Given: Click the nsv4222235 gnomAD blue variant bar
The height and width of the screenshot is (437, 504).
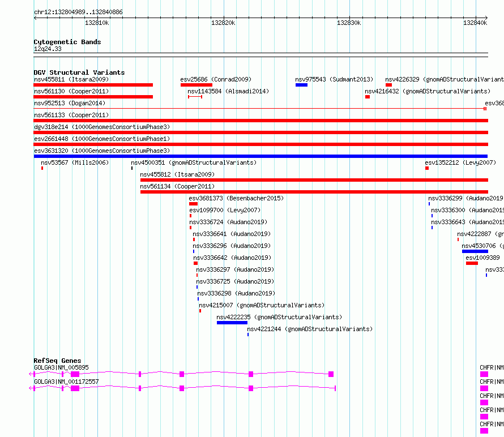Looking at the screenshot, I should click(x=232, y=323).
